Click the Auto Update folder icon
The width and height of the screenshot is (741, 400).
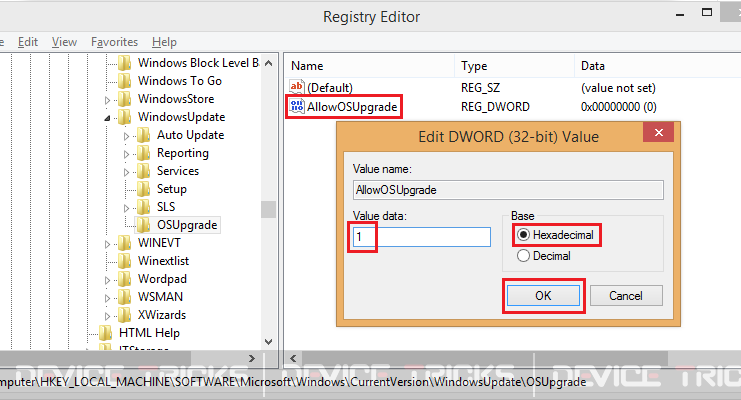click(143, 135)
